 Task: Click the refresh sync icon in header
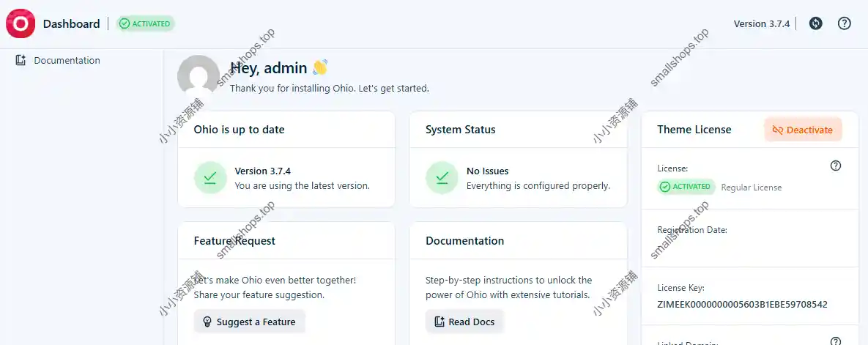coord(815,23)
